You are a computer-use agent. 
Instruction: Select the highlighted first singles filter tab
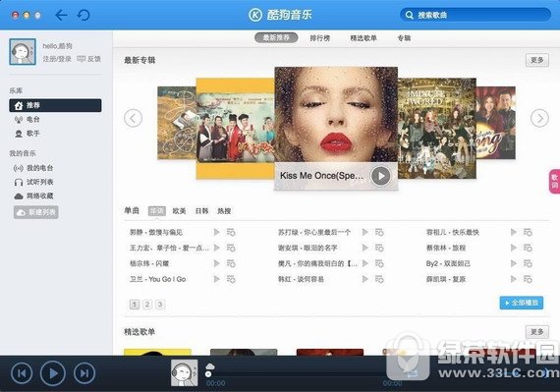(x=157, y=211)
